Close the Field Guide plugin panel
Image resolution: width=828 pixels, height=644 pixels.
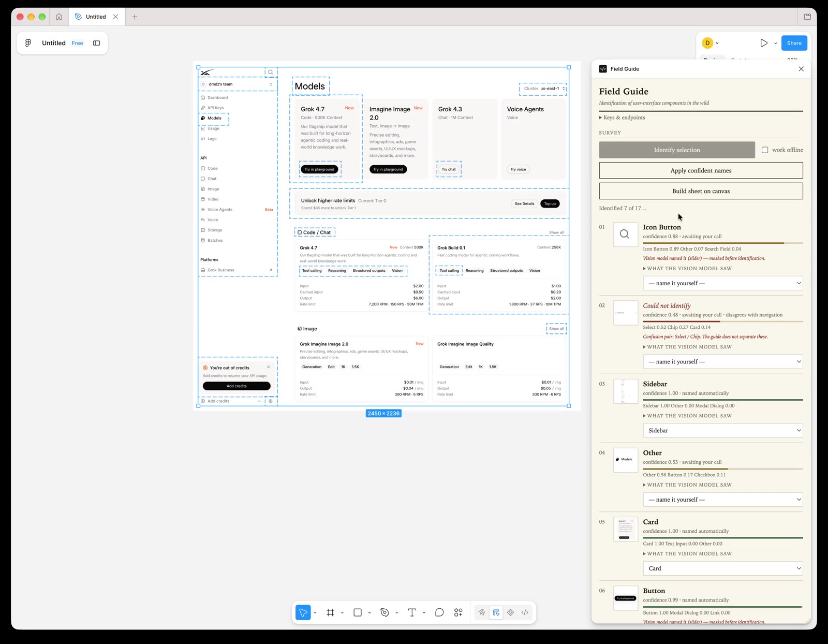[801, 69]
